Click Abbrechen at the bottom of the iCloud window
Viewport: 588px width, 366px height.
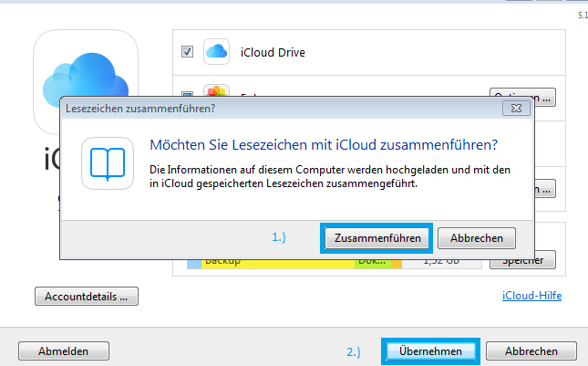coord(531,351)
